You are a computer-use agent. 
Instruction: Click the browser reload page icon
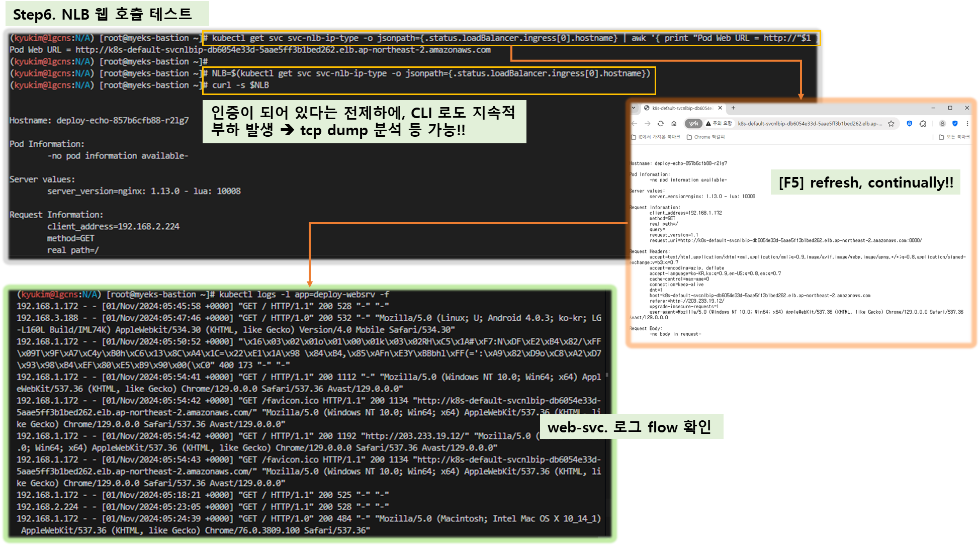pos(661,124)
